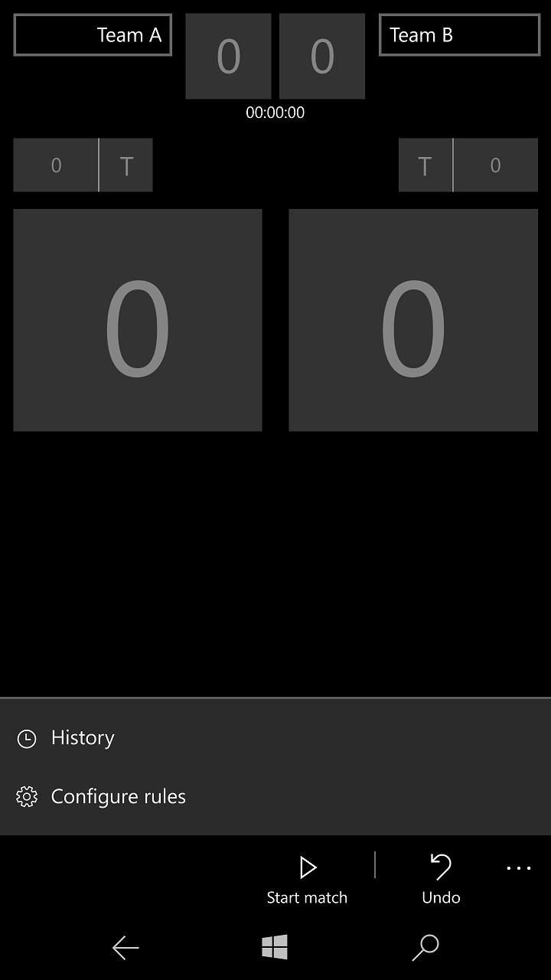Viewport: 551px width, 980px height.
Task: Tap the Windows Start logo
Action: pyautogui.click(x=275, y=948)
